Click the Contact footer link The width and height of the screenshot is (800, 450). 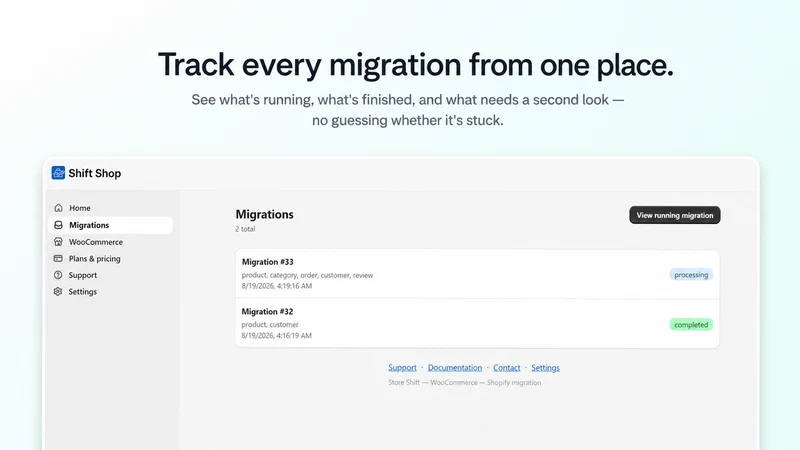point(507,368)
